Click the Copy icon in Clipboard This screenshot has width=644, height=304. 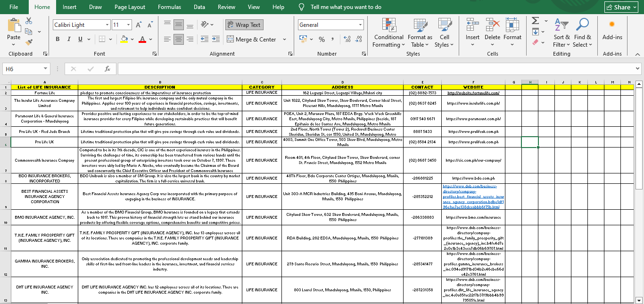point(28,32)
